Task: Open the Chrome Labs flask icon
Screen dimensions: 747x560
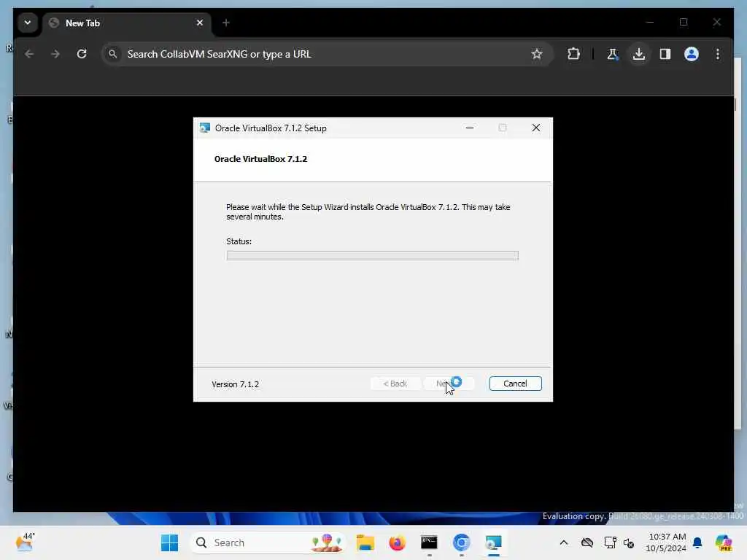Action: point(612,54)
